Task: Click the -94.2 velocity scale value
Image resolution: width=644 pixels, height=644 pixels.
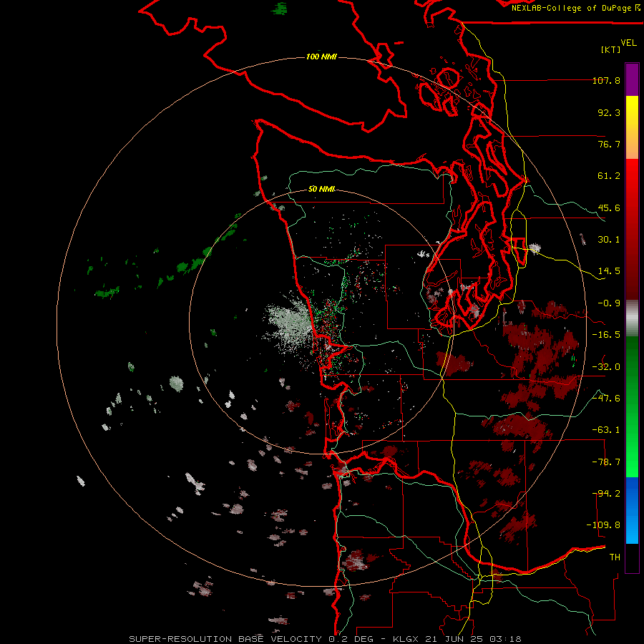Action: click(x=606, y=494)
